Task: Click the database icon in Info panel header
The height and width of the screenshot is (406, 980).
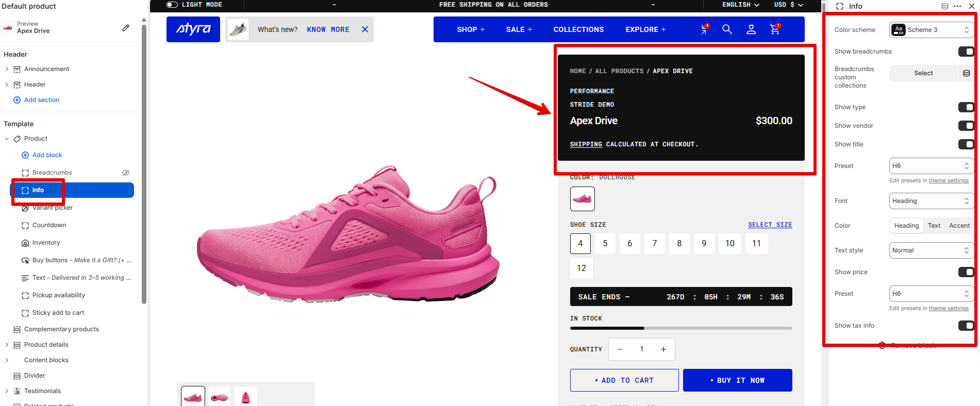Action: (x=945, y=6)
